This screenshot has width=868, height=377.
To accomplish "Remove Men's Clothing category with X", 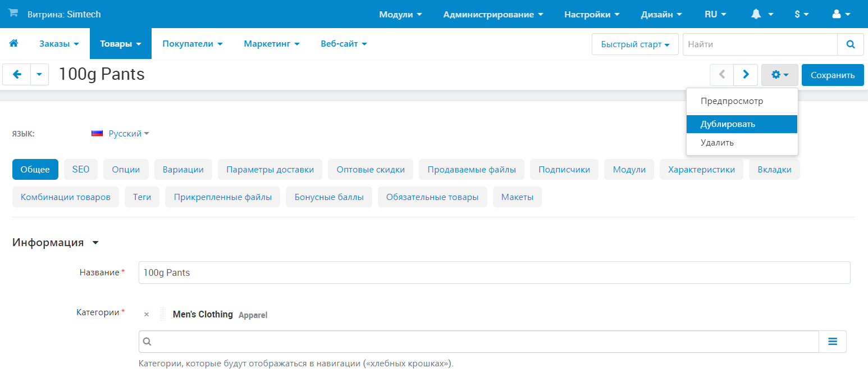I will (147, 315).
